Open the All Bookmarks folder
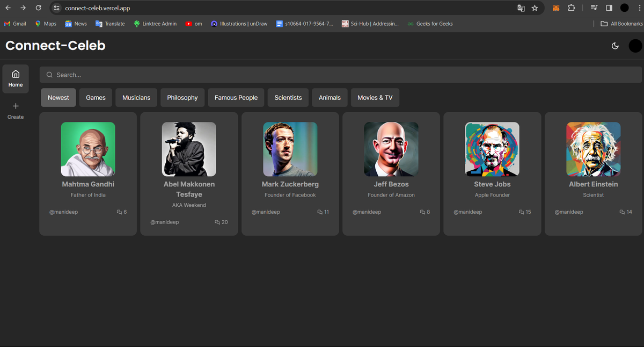Viewport: 644px width, 347px height. [x=621, y=24]
